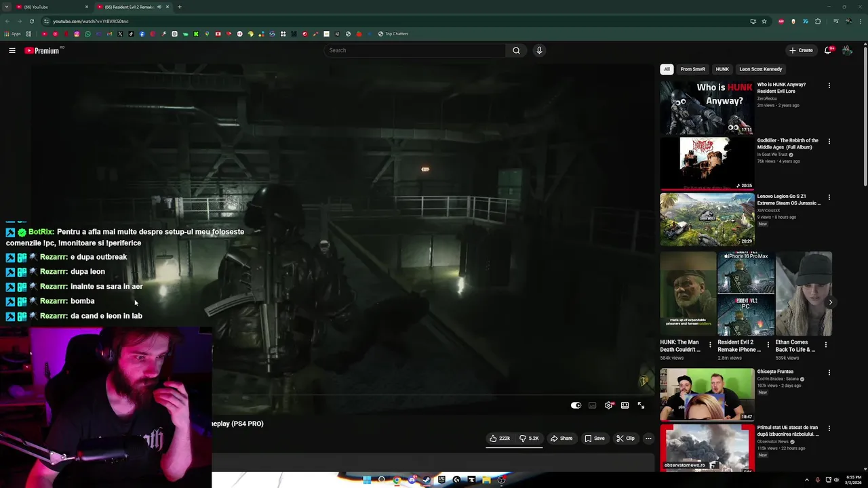This screenshot has height=488, width=868.
Task: Open Primul stat UE atacat de Iran title
Action: tap(788, 430)
